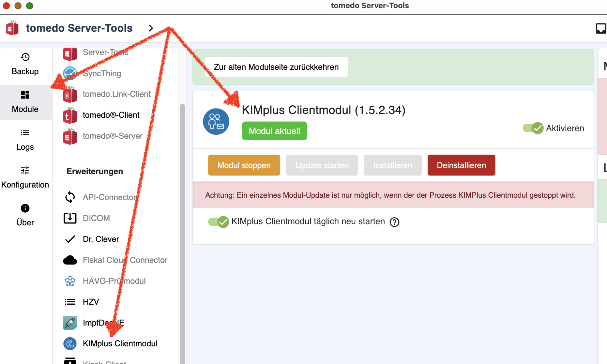Click the KIMplus Clientmodul (1.5.2.34) title

tap(323, 110)
